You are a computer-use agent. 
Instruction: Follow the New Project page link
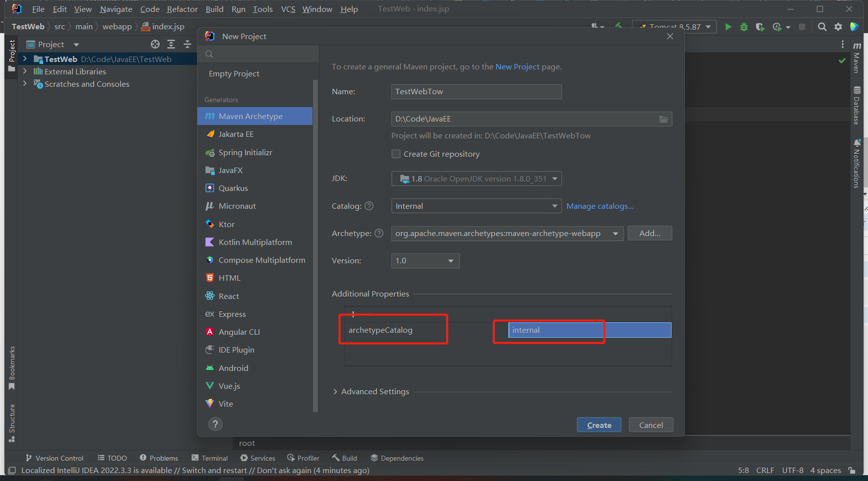517,66
